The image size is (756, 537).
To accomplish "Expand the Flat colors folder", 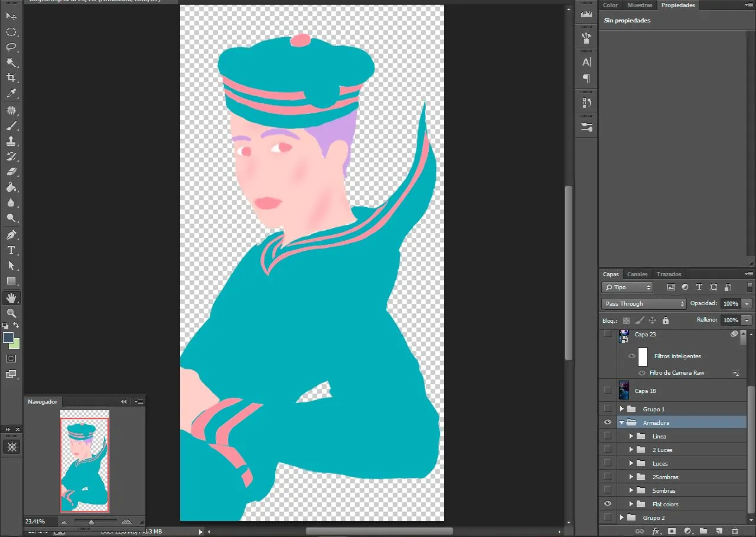I will pyautogui.click(x=631, y=504).
